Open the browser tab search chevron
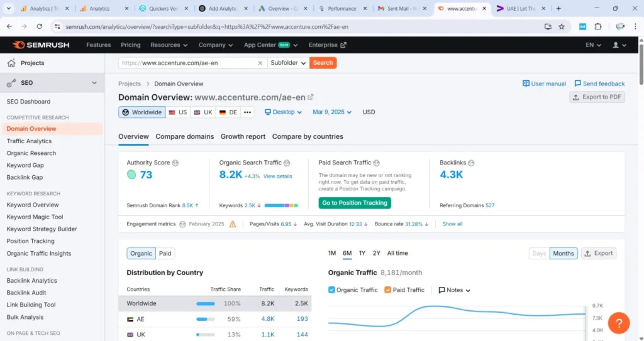 click(x=8, y=8)
